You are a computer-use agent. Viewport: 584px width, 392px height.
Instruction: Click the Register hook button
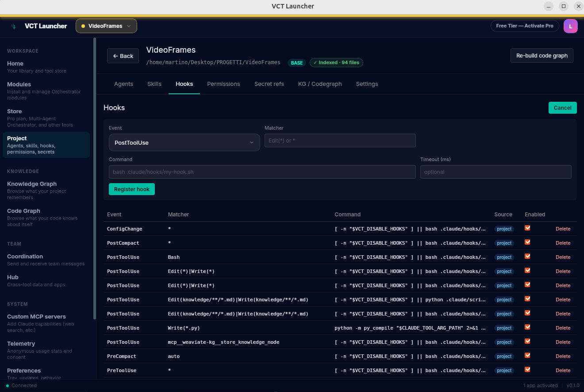[132, 189]
